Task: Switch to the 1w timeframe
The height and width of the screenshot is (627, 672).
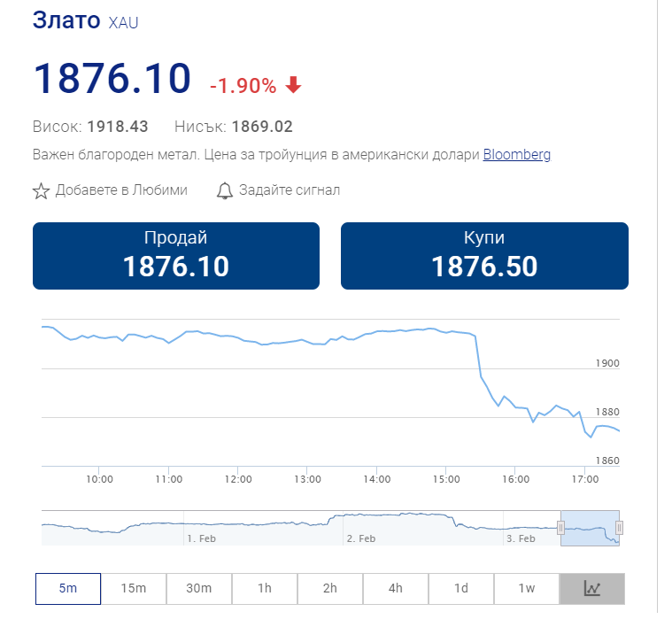Action: pos(527,588)
